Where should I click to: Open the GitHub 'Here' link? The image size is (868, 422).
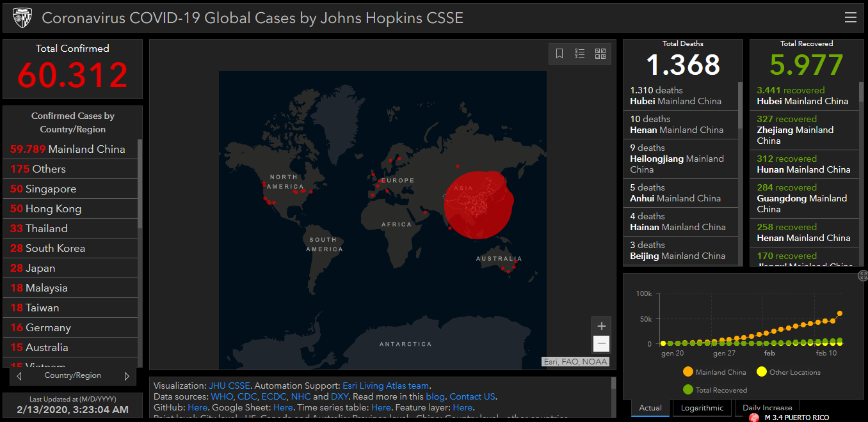(197, 408)
